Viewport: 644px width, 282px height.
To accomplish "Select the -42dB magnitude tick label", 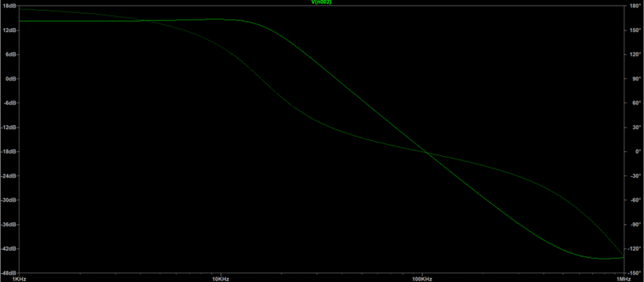I will [x=9, y=249].
